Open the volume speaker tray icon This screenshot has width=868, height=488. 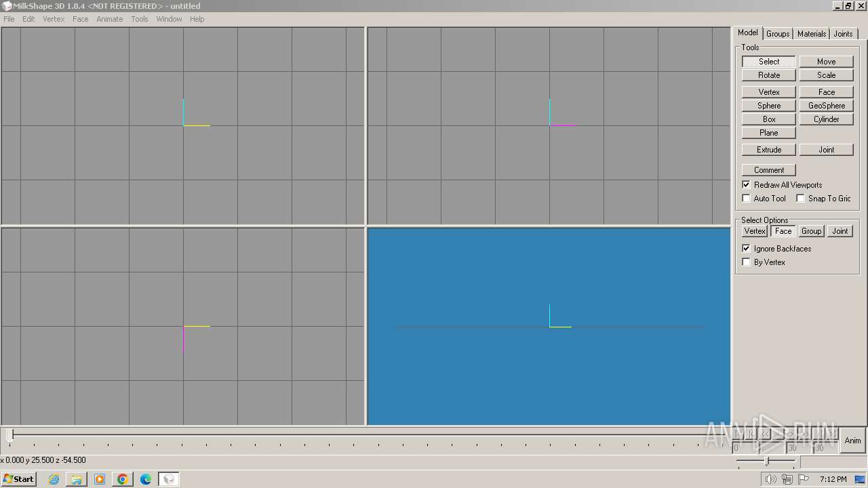(770, 479)
